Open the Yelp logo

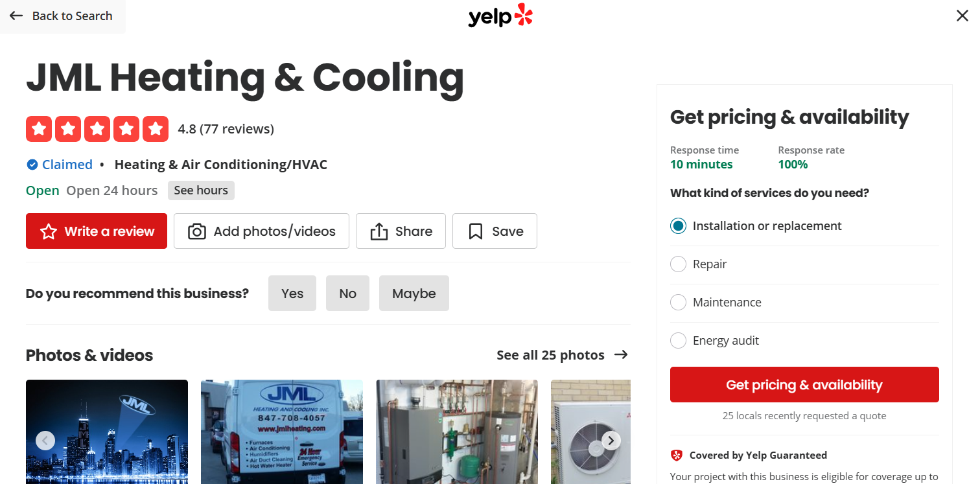[x=500, y=16]
